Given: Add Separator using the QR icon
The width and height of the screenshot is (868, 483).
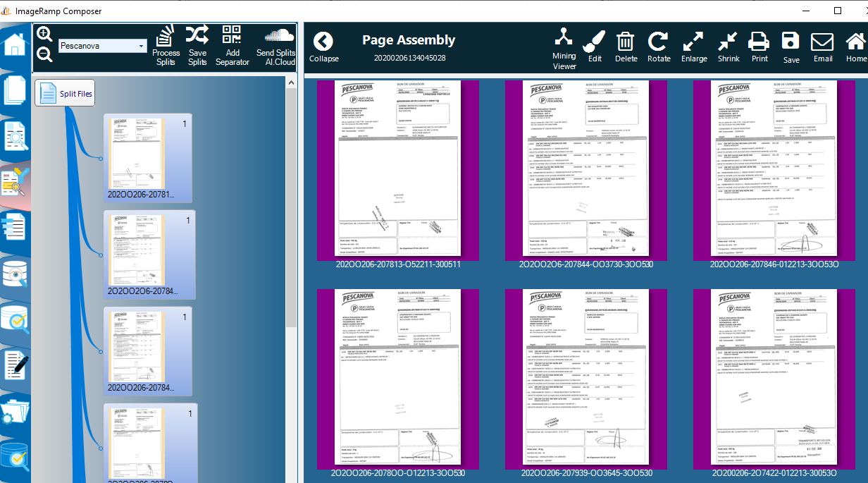Looking at the screenshot, I should (232, 46).
